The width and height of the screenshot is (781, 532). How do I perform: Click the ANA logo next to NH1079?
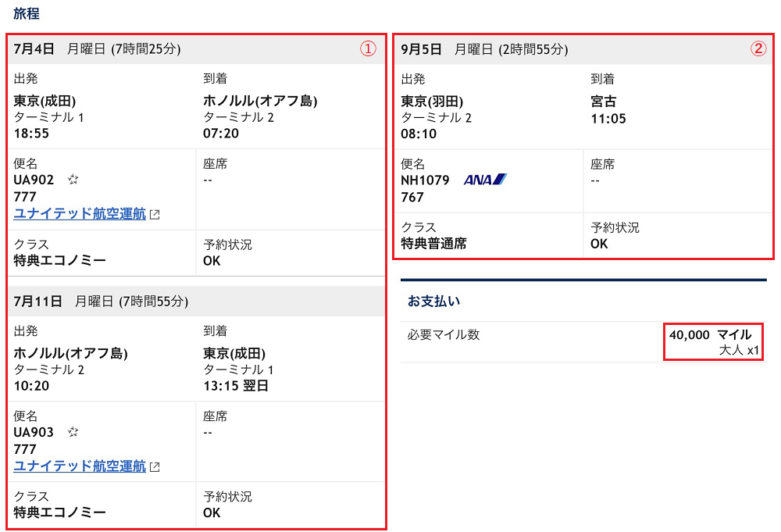(x=485, y=180)
